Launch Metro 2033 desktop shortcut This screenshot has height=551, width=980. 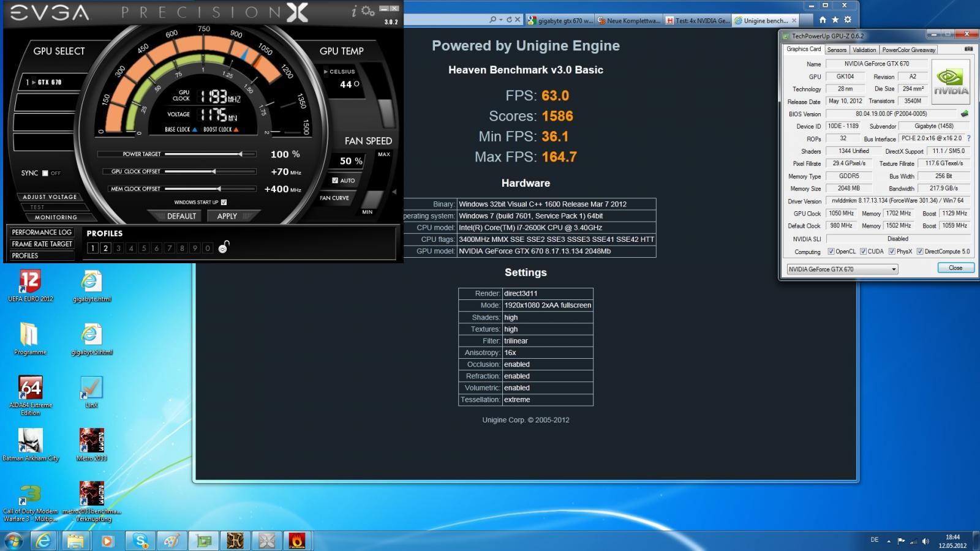click(x=91, y=445)
